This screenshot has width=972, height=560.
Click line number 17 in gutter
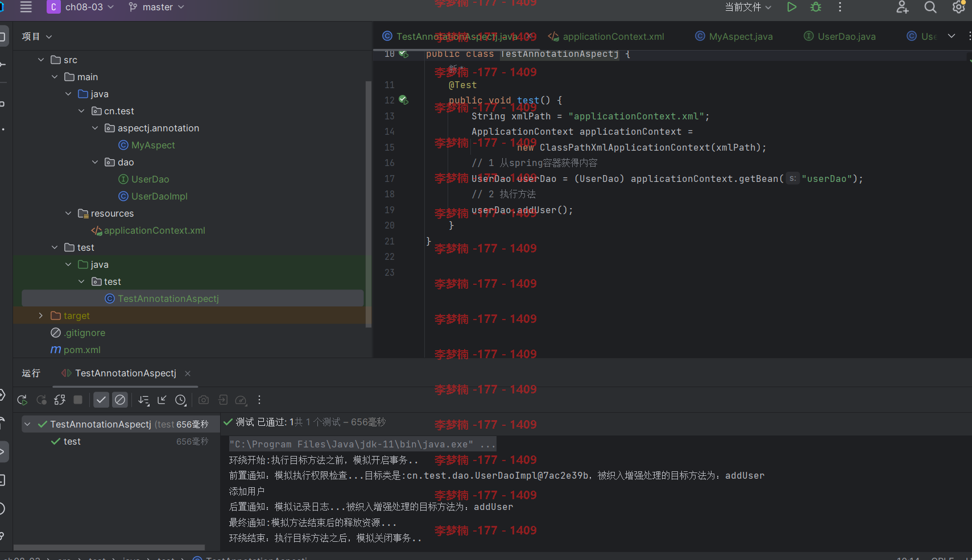click(389, 179)
